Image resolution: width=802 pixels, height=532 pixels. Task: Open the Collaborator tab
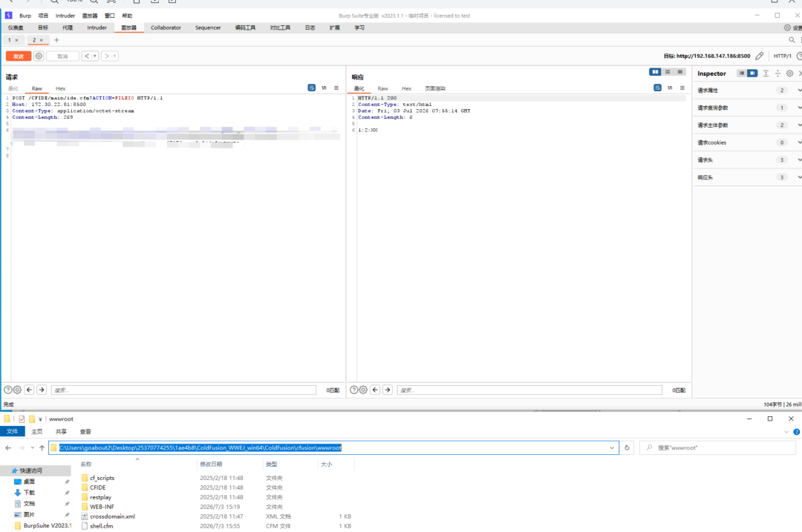point(166,27)
